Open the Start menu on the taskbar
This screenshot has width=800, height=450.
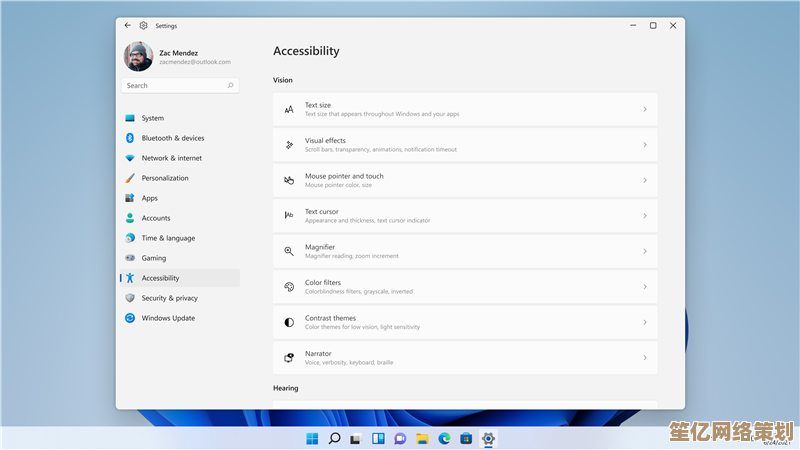(x=312, y=438)
